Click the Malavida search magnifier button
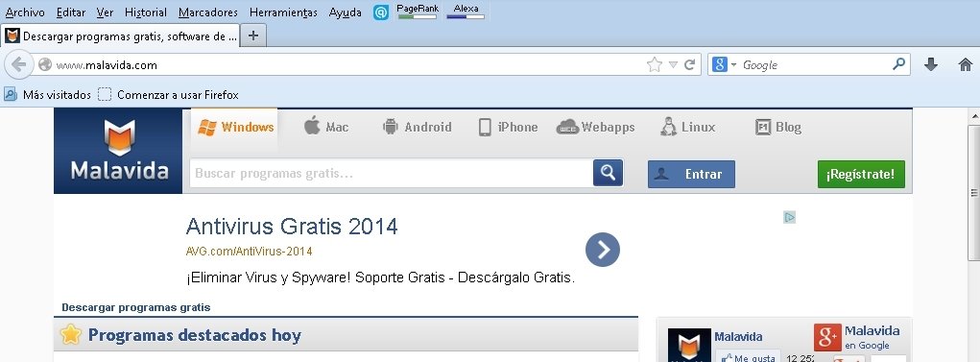The height and width of the screenshot is (362, 980). click(609, 173)
